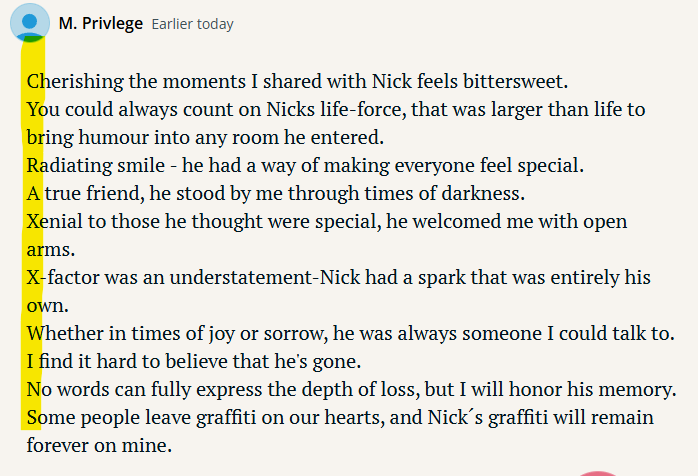Click the line 'Some people leave graffiti on our hearts'
698x476 pixels.
[340, 418]
